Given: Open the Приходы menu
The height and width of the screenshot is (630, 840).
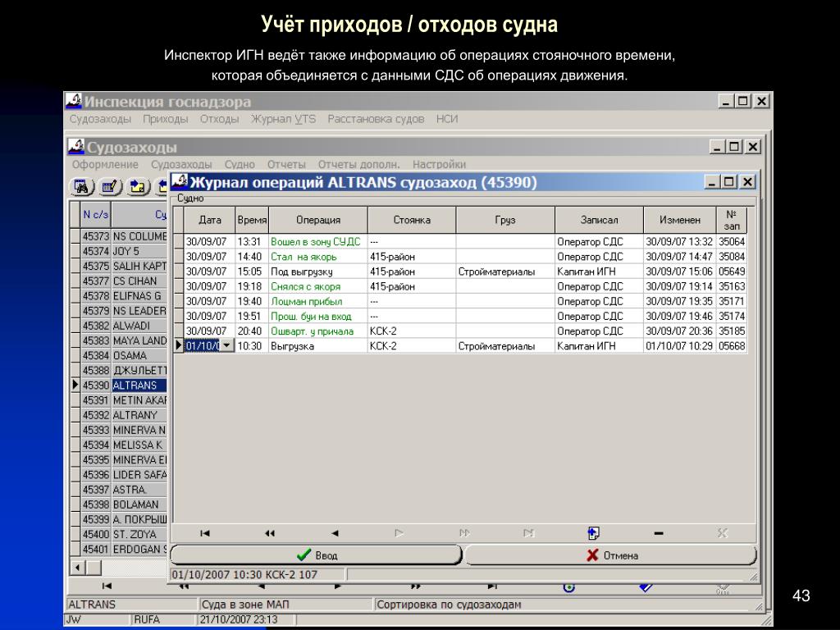Looking at the screenshot, I should point(166,119).
